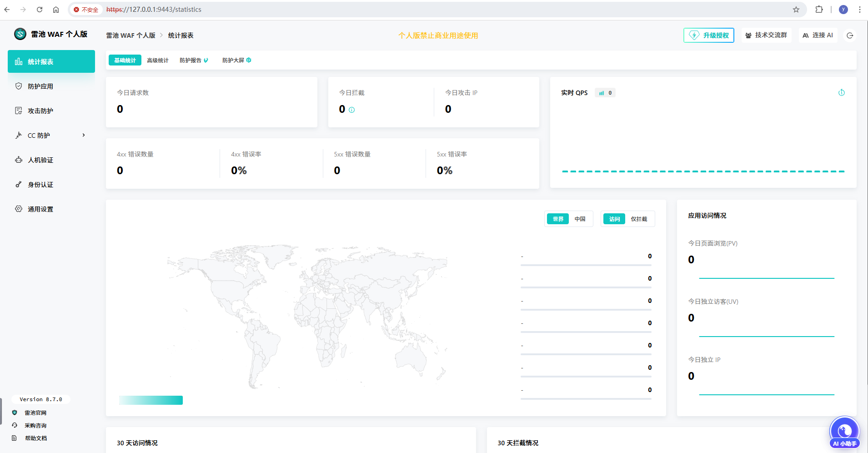The image size is (868, 453).
Task: Click the CC 防护 icon
Action: (19, 135)
